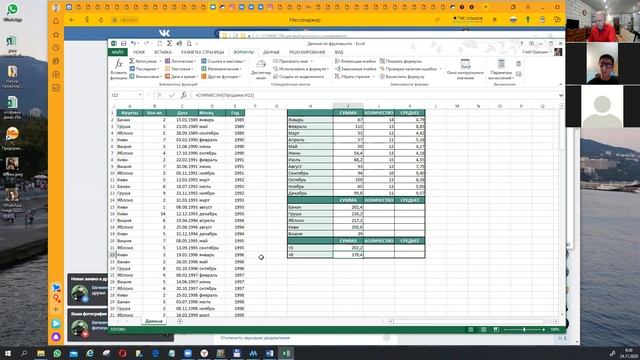
Task: Switch to the View ribbon tab
Action: click(x=339, y=52)
